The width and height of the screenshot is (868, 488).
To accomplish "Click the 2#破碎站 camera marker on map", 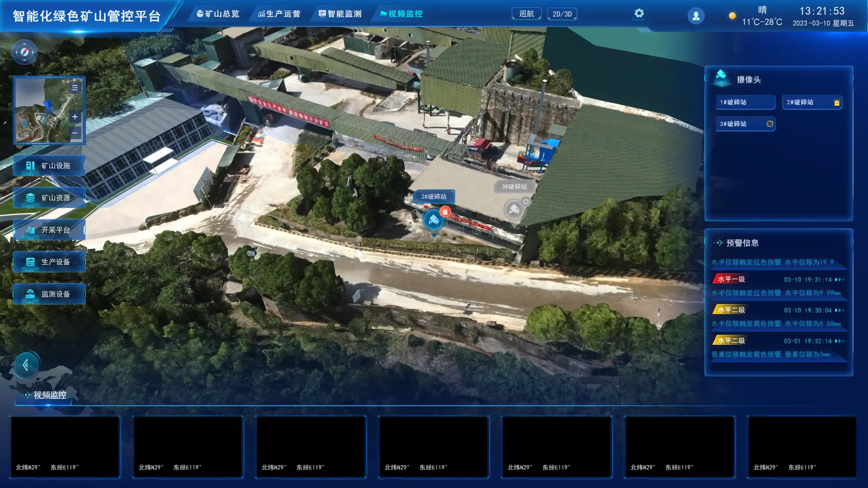I will point(434,220).
